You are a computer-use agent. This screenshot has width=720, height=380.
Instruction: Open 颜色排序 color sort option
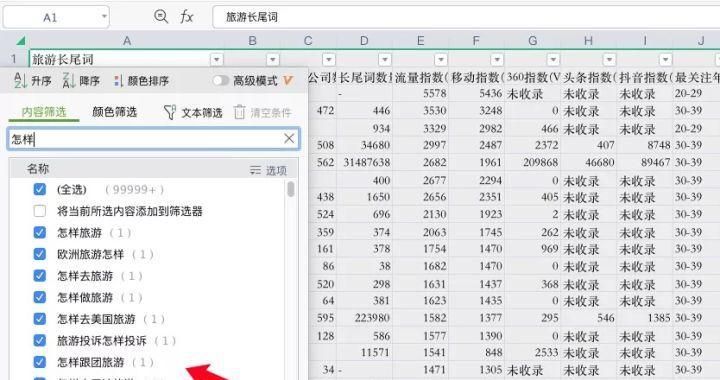(141, 81)
